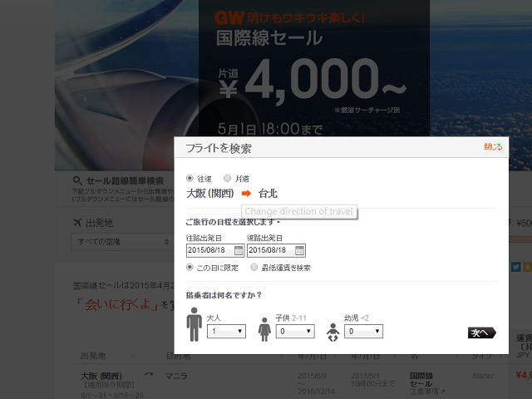Click the curved arrow icon beside 大阪 (関西)
This screenshot has width=532, height=399.
tap(149, 375)
